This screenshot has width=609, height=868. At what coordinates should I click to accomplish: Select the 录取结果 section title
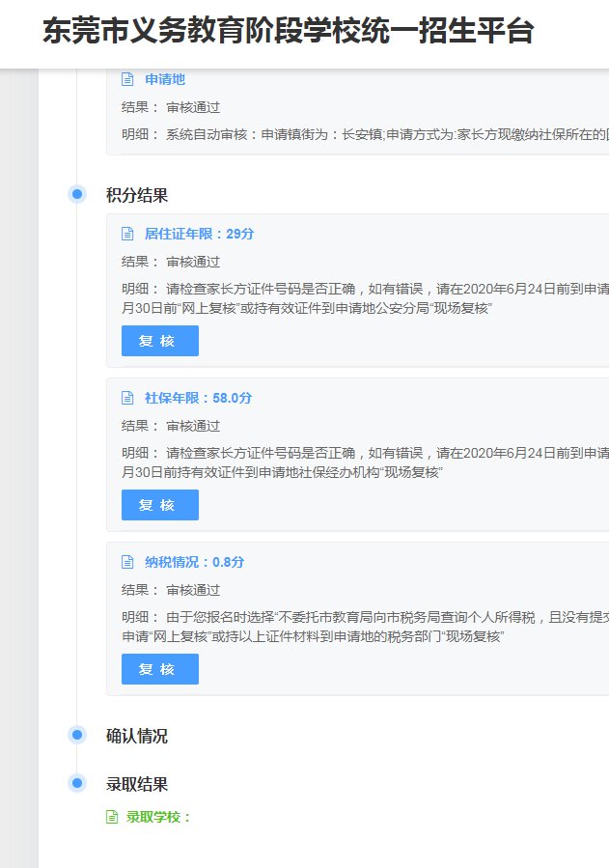[137, 784]
